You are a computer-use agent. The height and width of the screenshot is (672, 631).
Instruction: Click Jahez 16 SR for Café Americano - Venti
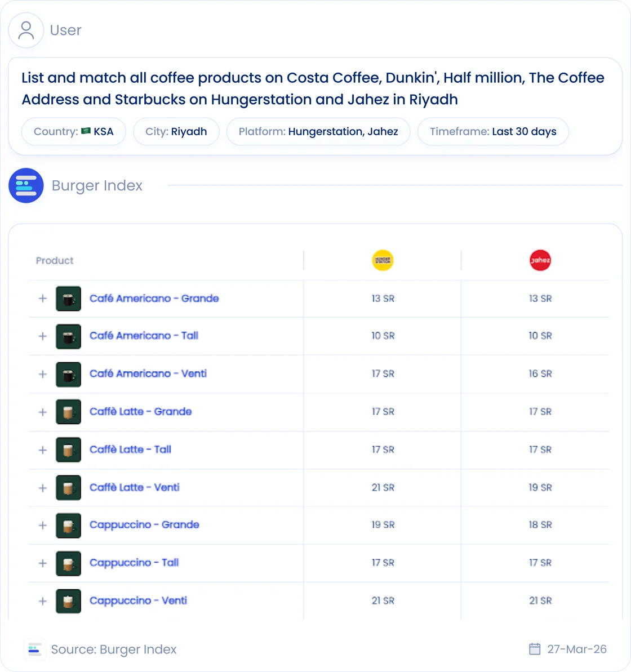pyautogui.click(x=540, y=373)
